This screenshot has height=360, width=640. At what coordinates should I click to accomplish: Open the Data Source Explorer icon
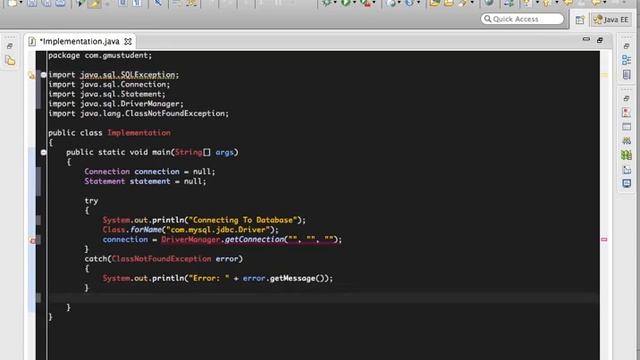(626, 155)
